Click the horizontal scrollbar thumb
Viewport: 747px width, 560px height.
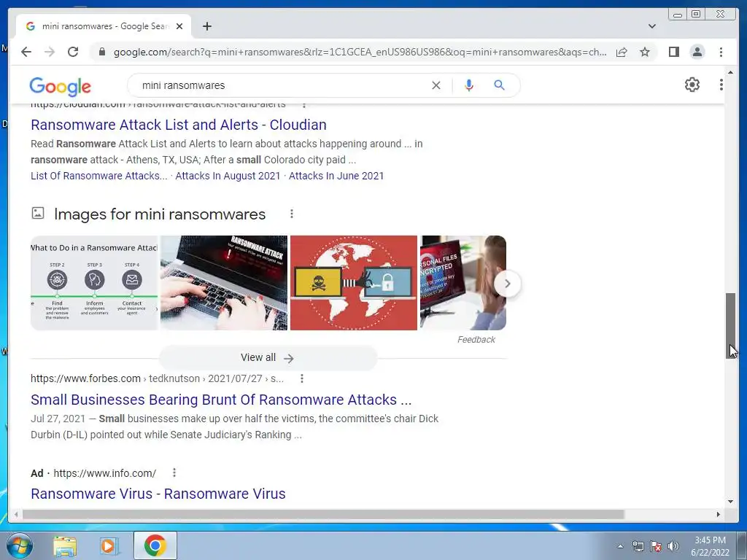coord(323,514)
